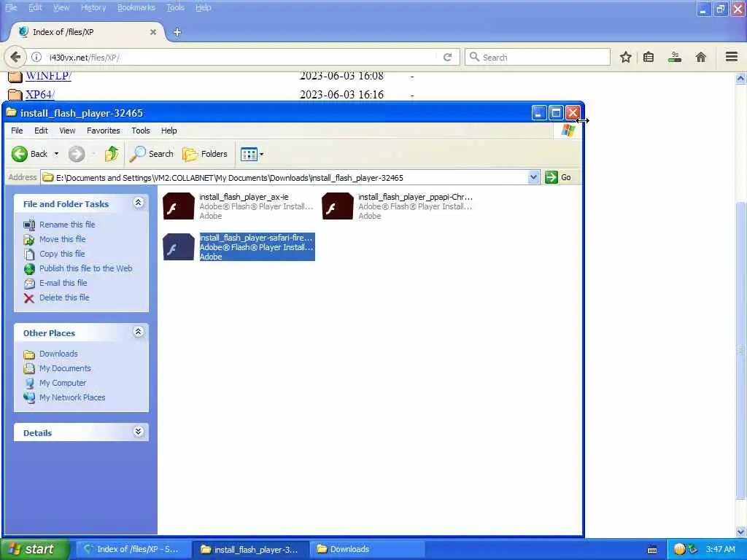Screen dimensions: 747x560
Task: Select install_flash_player_ax-ie file icon
Action: pyautogui.click(x=179, y=206)
